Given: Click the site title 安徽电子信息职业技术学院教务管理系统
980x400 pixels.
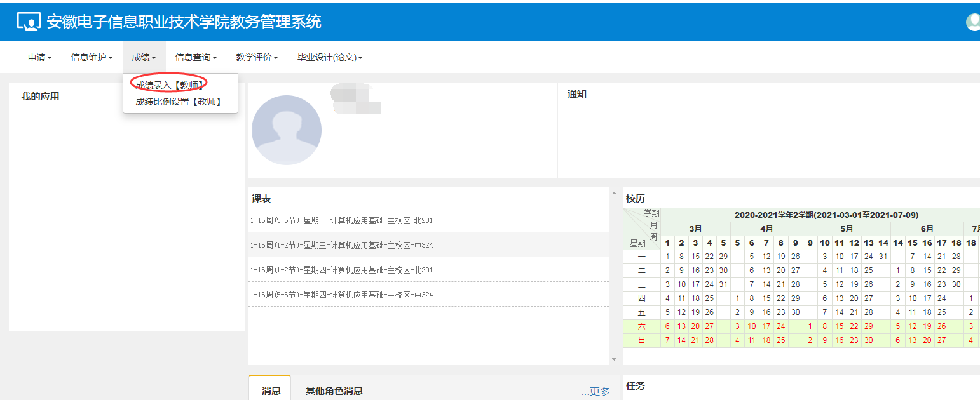Looking at the screenshot, I should tap(184, 22).
